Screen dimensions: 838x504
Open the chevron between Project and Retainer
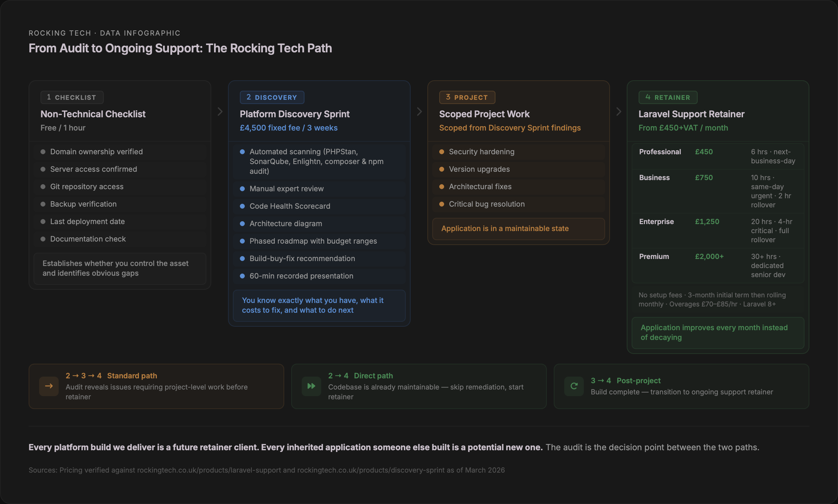click(619, 111)
